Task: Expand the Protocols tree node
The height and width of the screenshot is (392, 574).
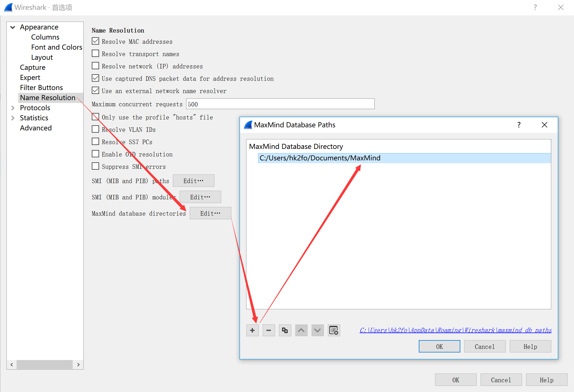Action: 13,108
